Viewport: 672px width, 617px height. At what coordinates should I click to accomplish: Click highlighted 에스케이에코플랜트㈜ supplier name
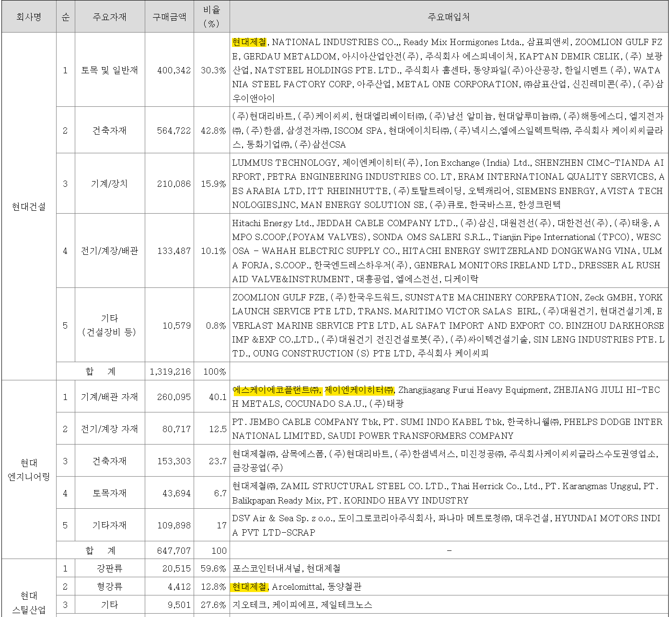click(x=277, y=390)
